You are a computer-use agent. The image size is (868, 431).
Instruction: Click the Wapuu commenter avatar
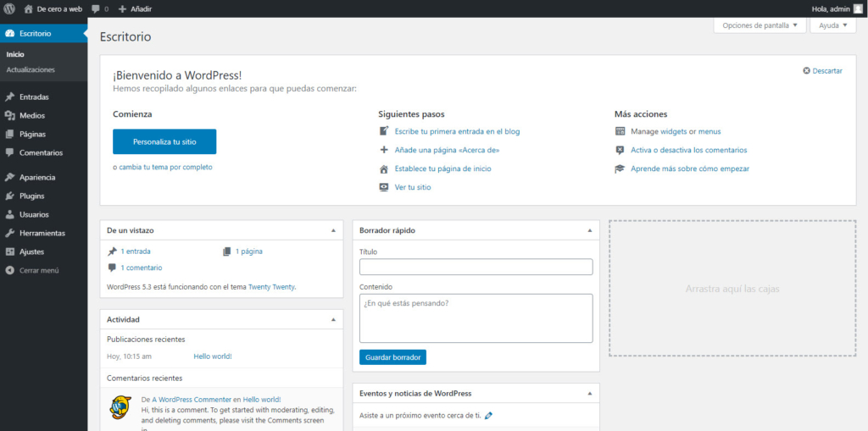click(120, 407)
